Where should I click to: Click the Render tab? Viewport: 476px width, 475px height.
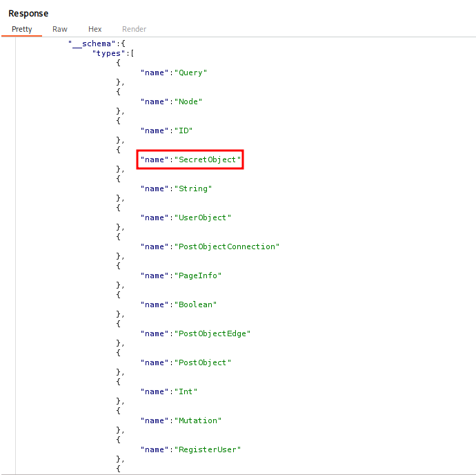pyautogui.click(x=134, y=29)
